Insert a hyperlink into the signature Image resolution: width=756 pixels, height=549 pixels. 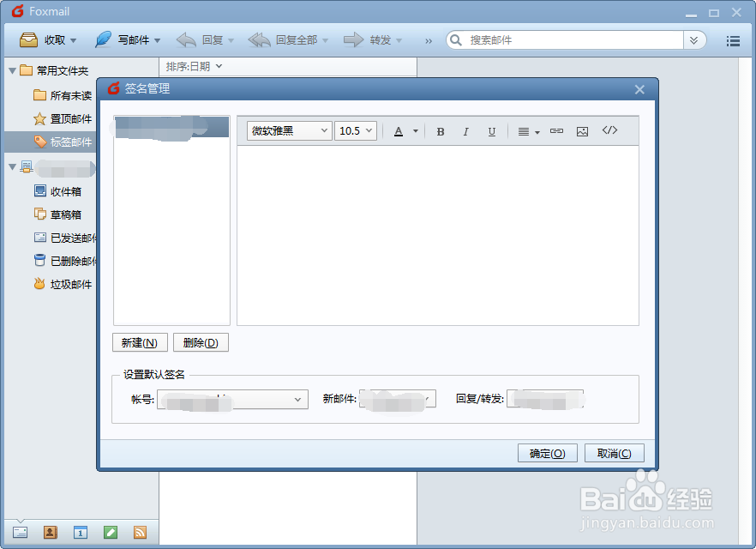[x=556, y=130]
